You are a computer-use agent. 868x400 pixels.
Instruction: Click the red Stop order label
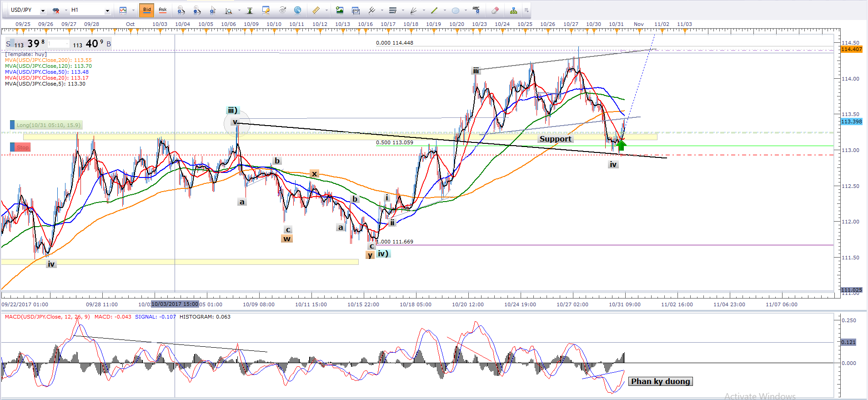click(22, 147)
